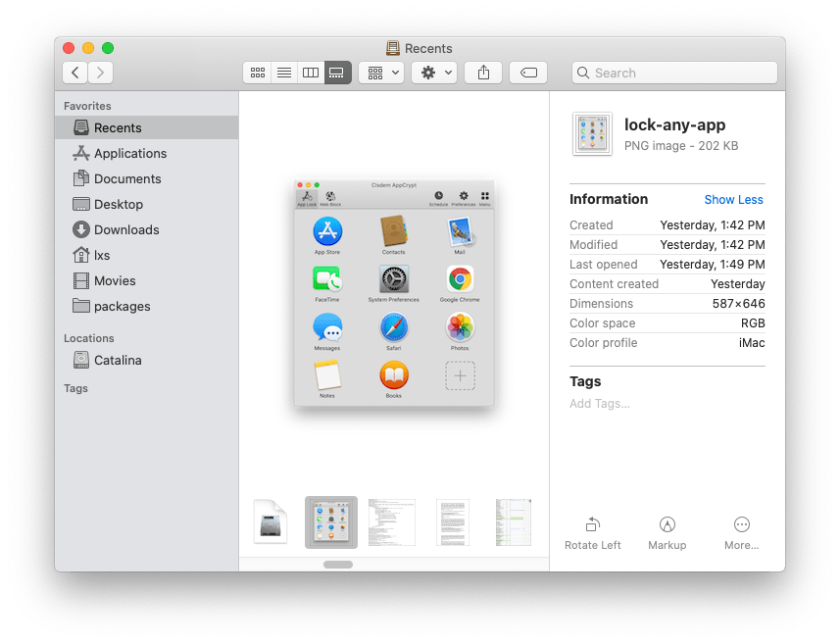Click the Applications sidebar icon
840x644 pixels.
click(81, 153)
